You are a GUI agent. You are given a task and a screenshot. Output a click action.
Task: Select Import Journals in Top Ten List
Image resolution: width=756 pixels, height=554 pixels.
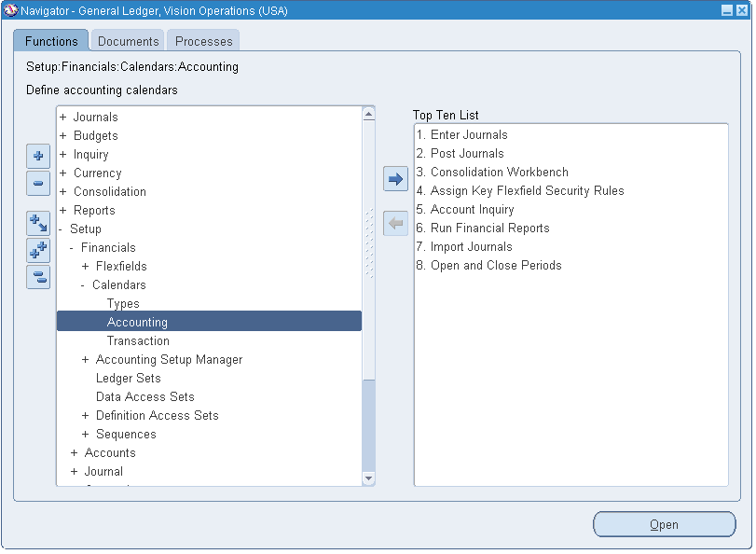[464, 246]
